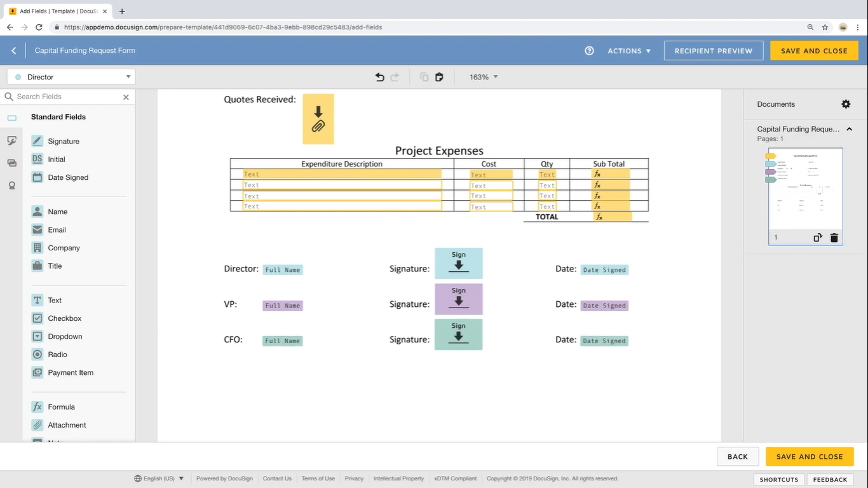Open the help question mark icon

coord(589,51)
